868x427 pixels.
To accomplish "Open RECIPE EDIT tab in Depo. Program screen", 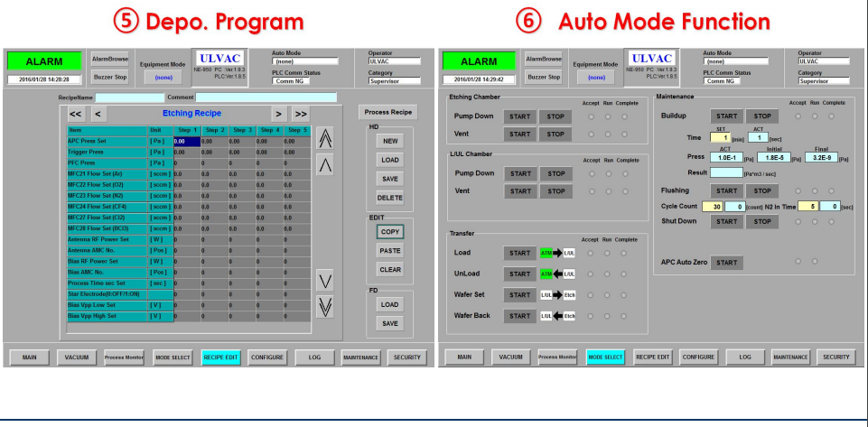I will [x=221, y=357].
